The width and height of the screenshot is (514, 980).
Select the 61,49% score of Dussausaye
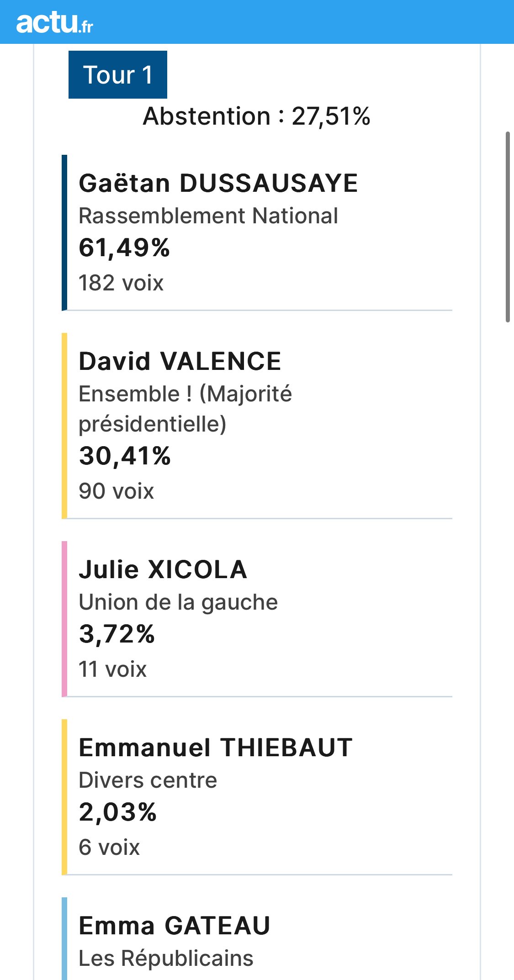coord(124,248)
